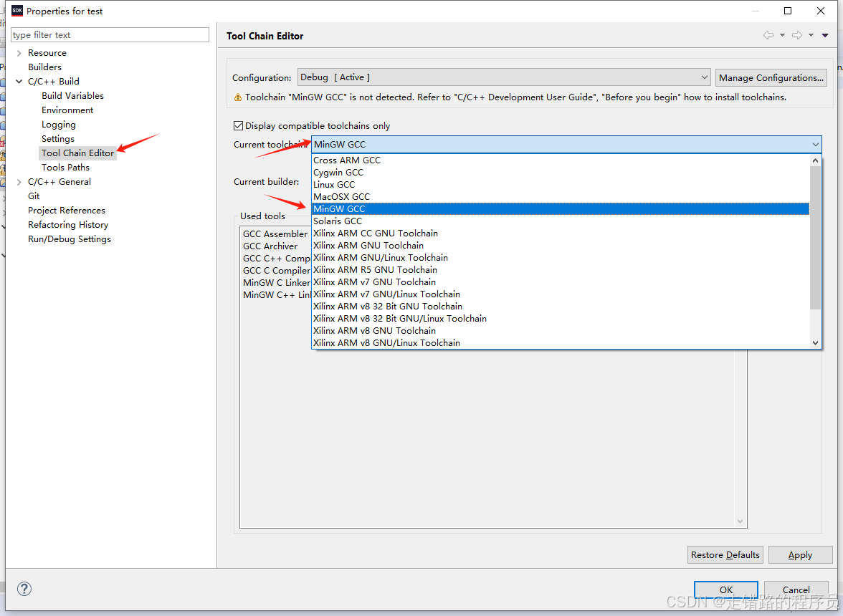The height and width of the screenshot is (616, 843).
Task: Choose Xilinx ARM v7 GNU Toolchain
Action: coord(561,282)
